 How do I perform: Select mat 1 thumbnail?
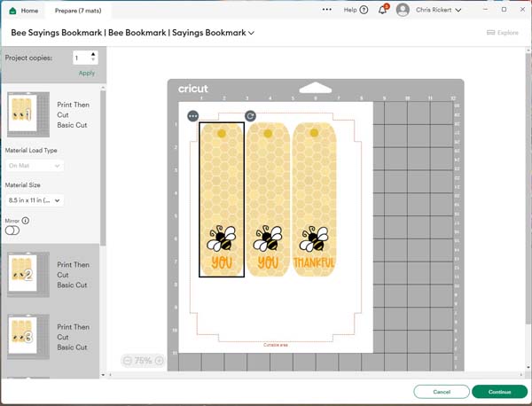point(28,114)
